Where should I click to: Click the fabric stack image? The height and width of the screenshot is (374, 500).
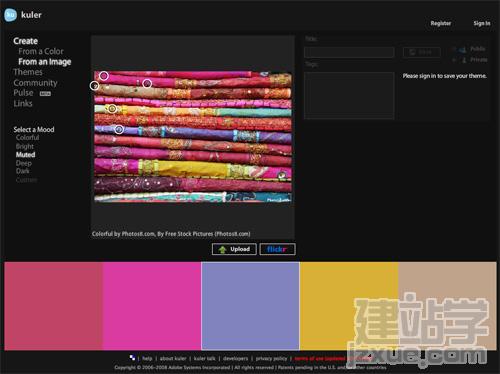coord(193,137)
